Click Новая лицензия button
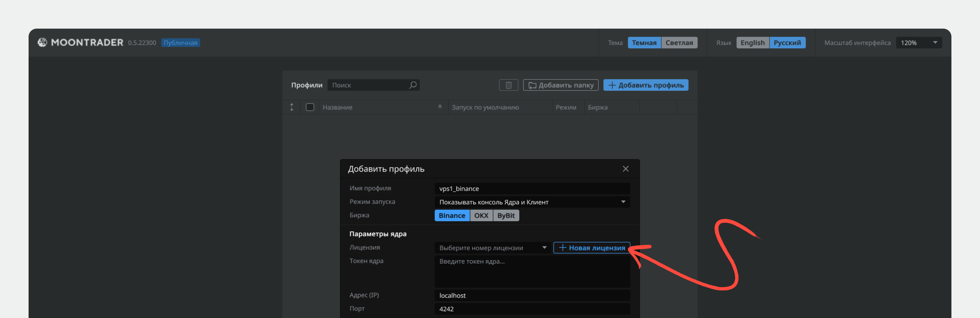The width and height of the screenshot is (980, 318). tap(592, 247)
